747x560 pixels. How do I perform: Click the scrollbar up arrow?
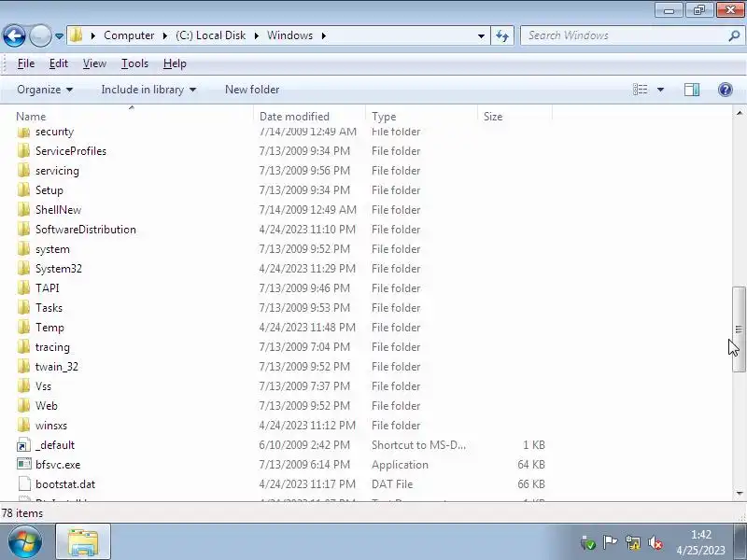(739, 113)
